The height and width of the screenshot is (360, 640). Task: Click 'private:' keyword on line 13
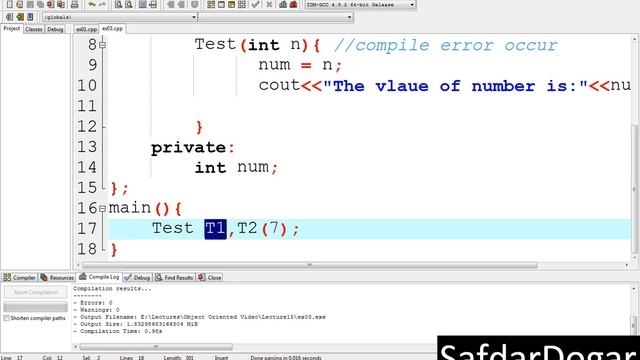click(x=193, y=147)
